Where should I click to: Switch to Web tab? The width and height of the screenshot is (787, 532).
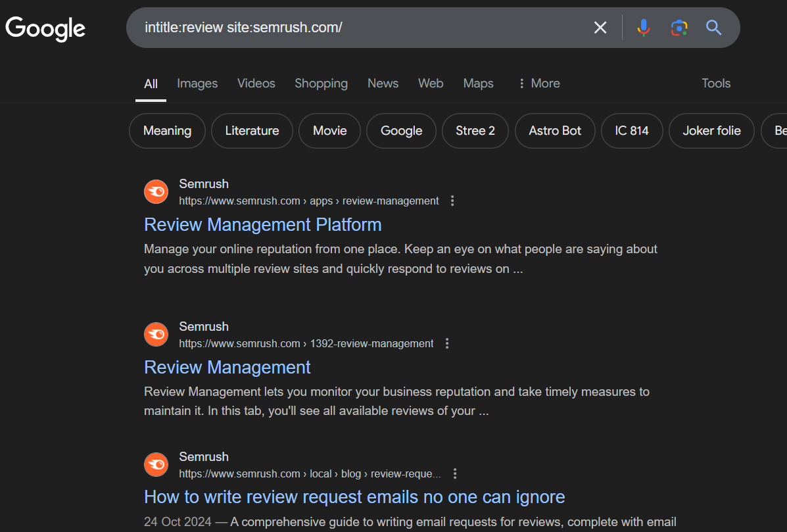point(431,84)
